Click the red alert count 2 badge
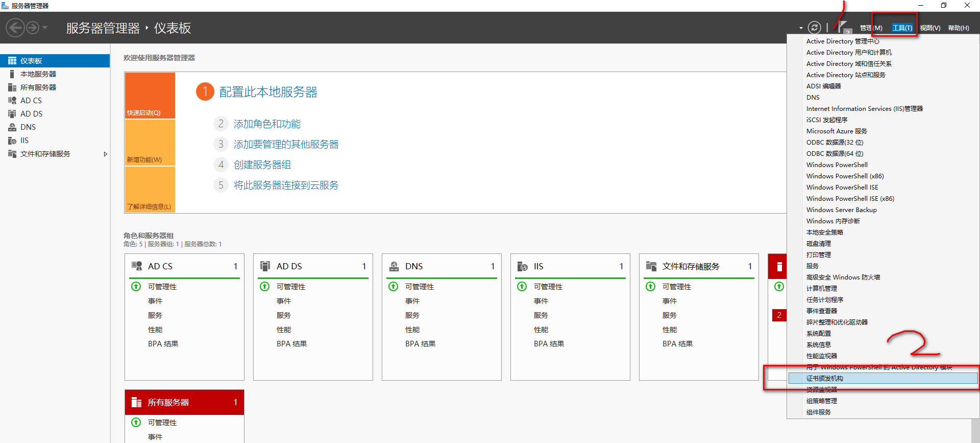Screen dimensions: 980x443 coord(779,315)
